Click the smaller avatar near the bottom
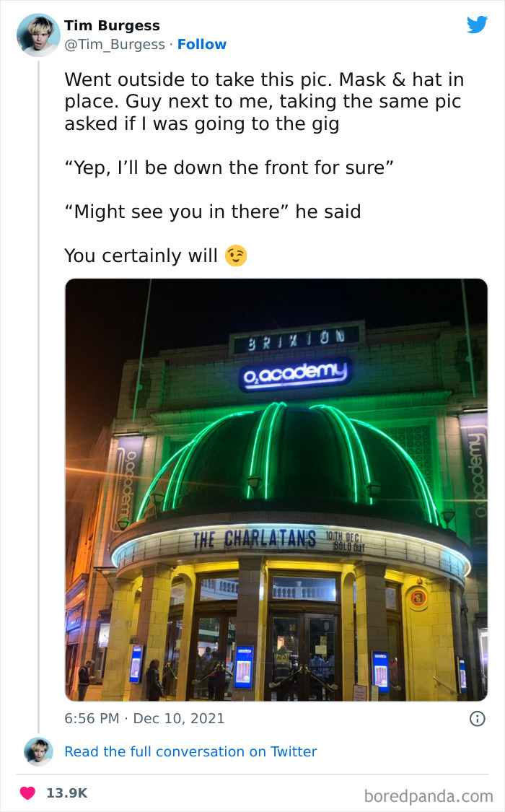The width and height of the screenshot is (505, 812). point(38,751)
